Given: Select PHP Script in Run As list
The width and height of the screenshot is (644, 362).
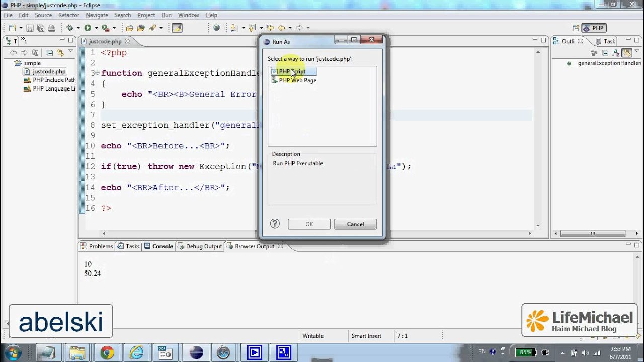Looking at the screenshot, I should tap(293, 71).
